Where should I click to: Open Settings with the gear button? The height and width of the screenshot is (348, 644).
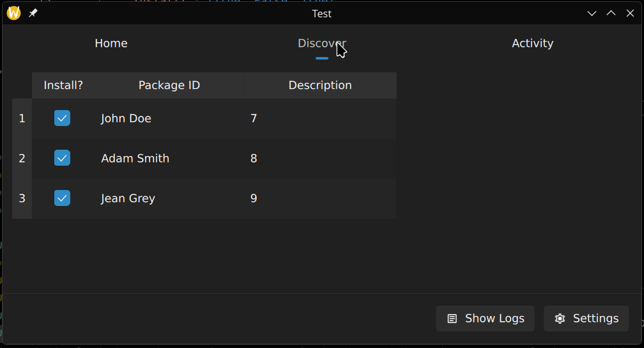[x=586, y=319]
